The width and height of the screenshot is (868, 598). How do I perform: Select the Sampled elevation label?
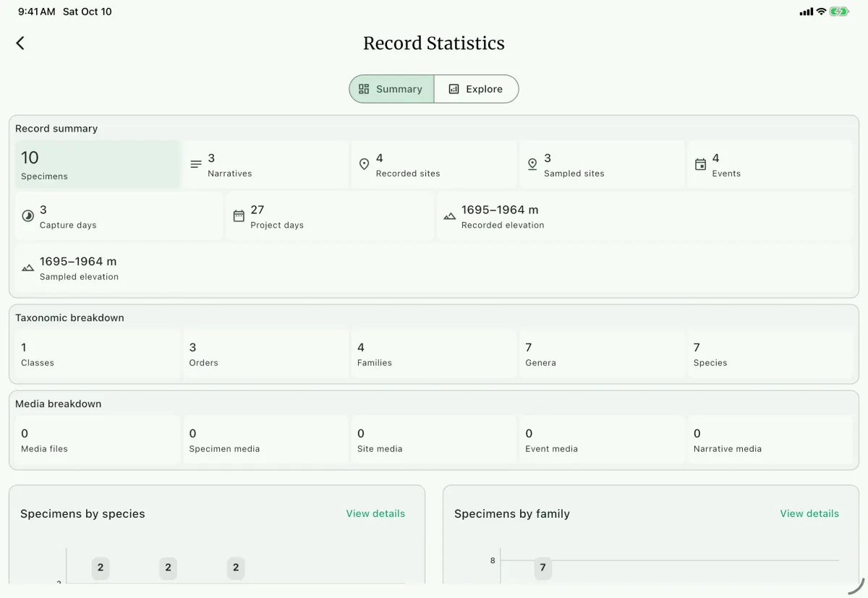(79, 276)
